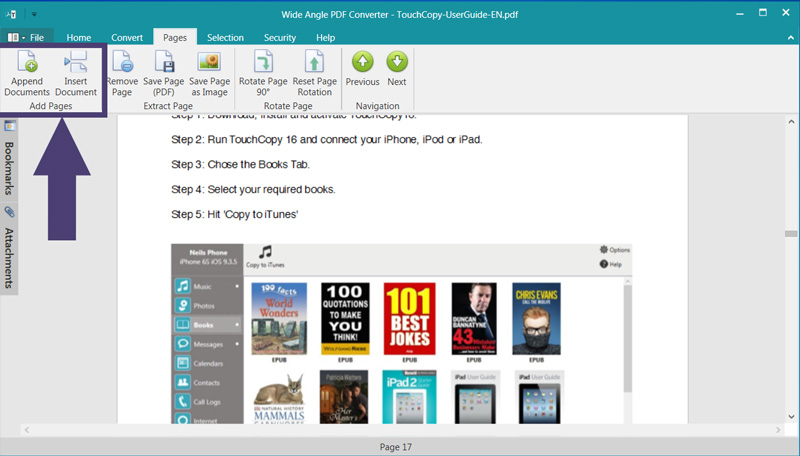This screenshot has width=800, height=456.
Task: Click Contacts category in embedded sidebar
Action: pyautogui.click(x=207, y=383)
